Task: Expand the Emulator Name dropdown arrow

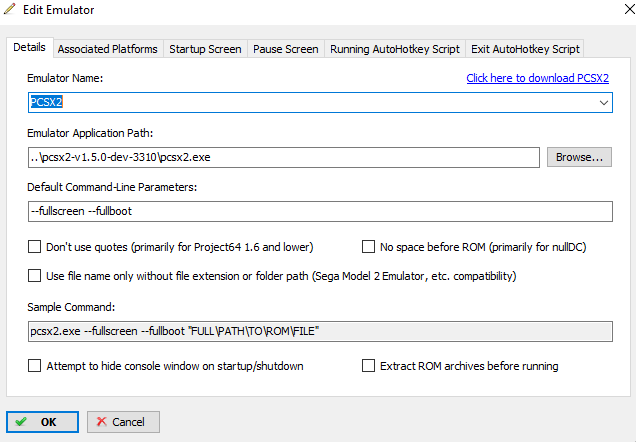Action: [x=604, y=103]
